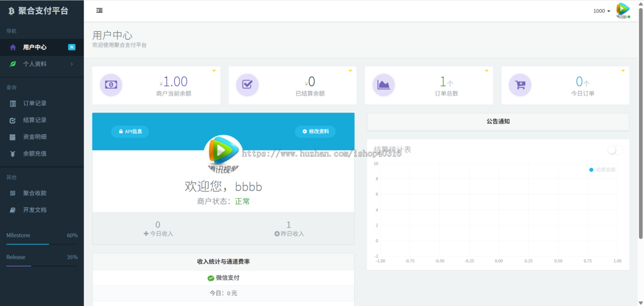Click the chart icon on 订单总数 card
This screenshot has width=644, height=306.
click(x=384, y=85)
